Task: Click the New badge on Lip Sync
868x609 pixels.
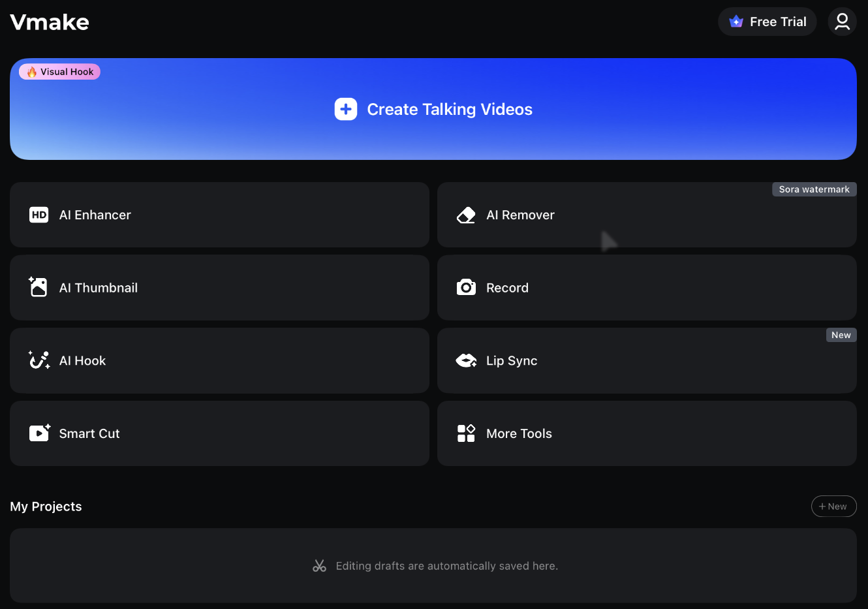Action: pyautogui.click(x=841, y=335)
